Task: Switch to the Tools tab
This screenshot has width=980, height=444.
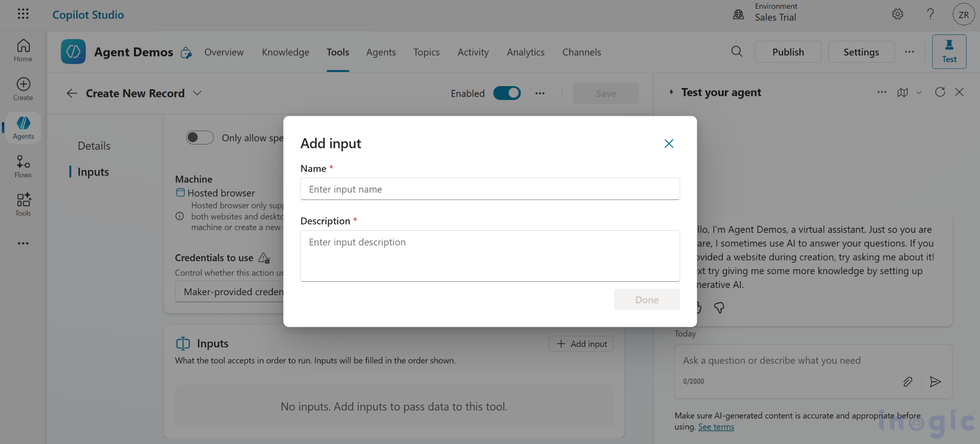Action: [338, 52]
